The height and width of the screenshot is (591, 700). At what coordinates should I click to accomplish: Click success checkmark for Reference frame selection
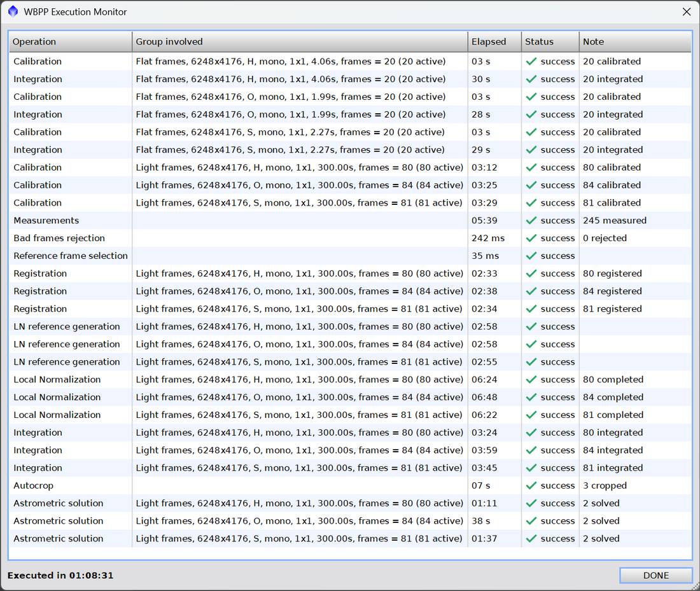[531, 256]
